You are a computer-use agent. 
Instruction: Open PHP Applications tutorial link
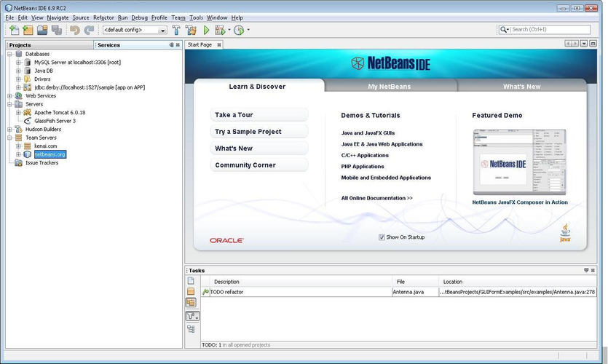[x=363, y=166]
